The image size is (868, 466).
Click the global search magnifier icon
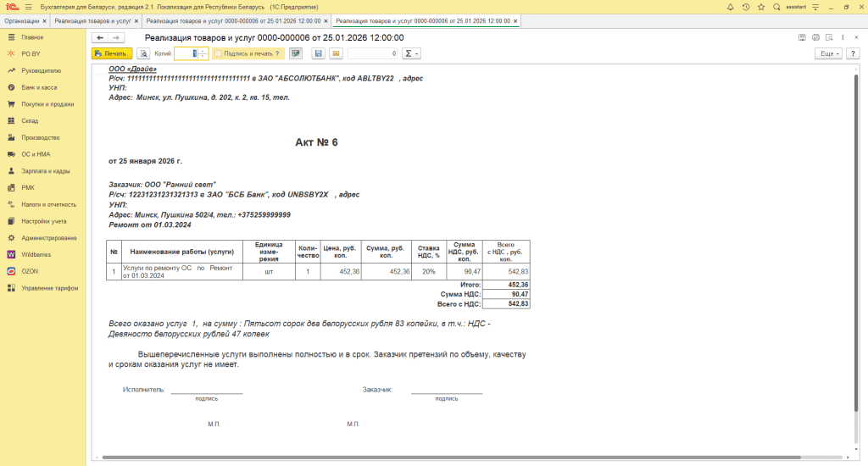[776, 7]
